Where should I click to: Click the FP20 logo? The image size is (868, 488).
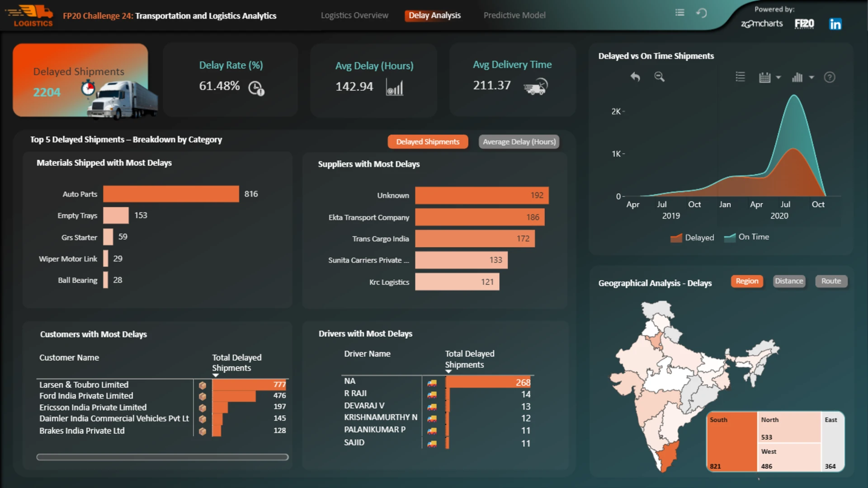click(804, 24)
